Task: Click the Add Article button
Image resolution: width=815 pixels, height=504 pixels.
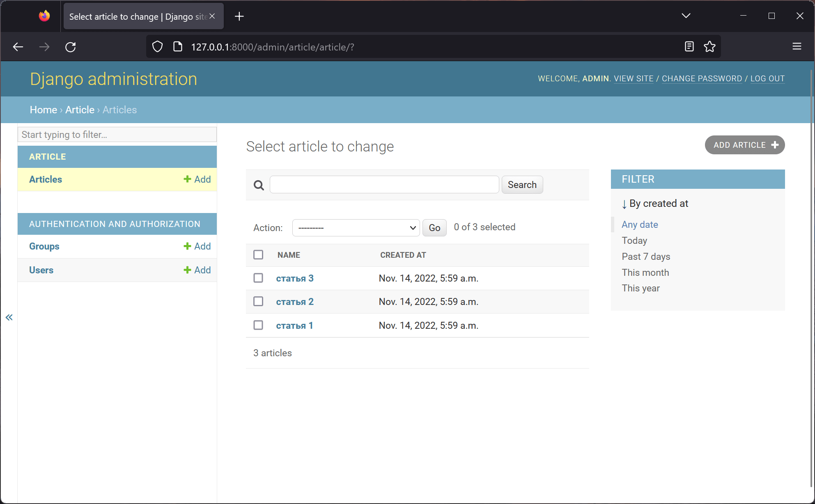Action: pos(744,145)
